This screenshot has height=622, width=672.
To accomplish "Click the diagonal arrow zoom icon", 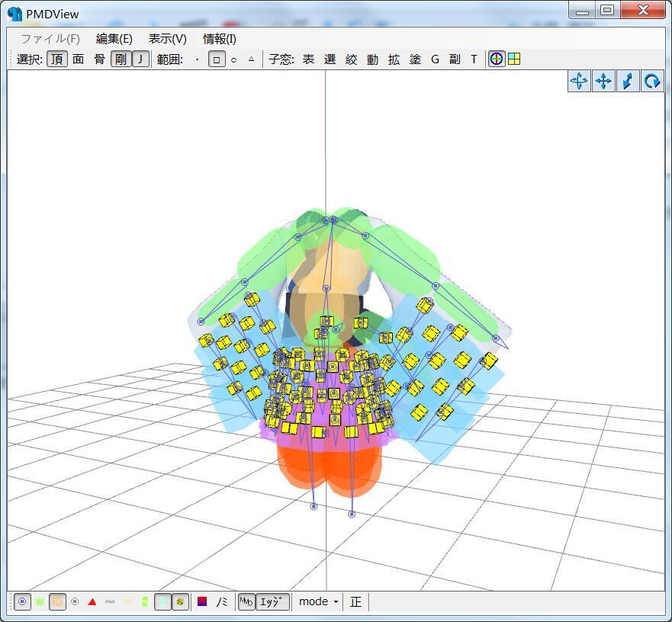I will click(627, 81).
